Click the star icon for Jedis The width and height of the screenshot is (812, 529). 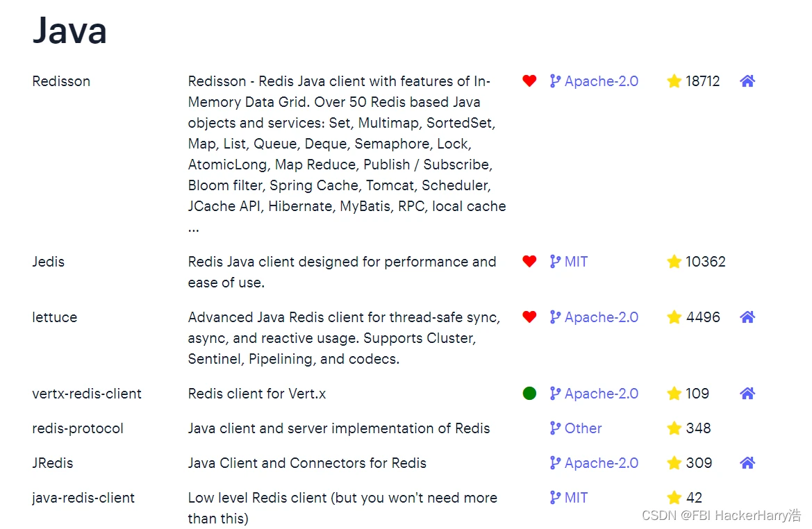tap(674, 262)
